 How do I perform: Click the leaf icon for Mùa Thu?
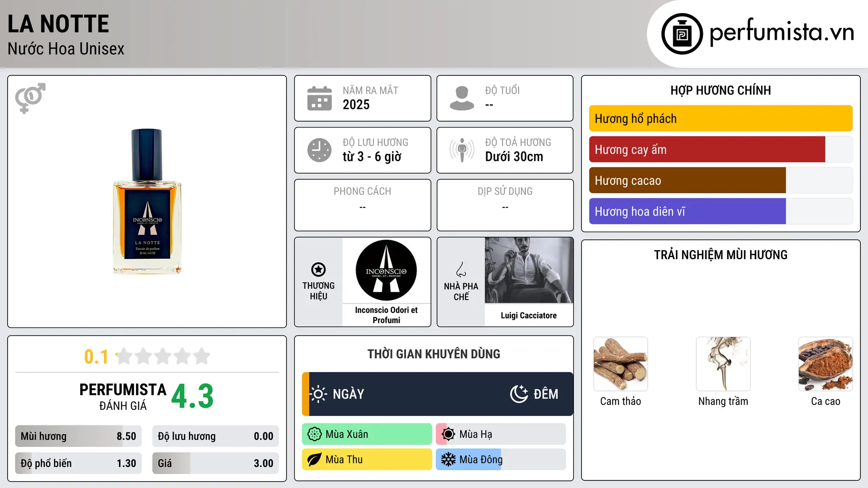pyautogui.click(x=314, y=460)
